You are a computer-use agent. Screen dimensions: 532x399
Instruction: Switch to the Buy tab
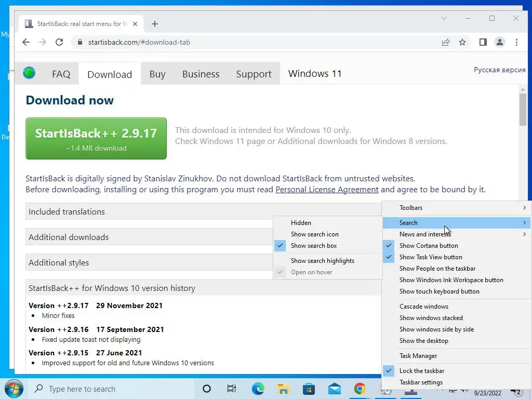[x=157, y=74]
